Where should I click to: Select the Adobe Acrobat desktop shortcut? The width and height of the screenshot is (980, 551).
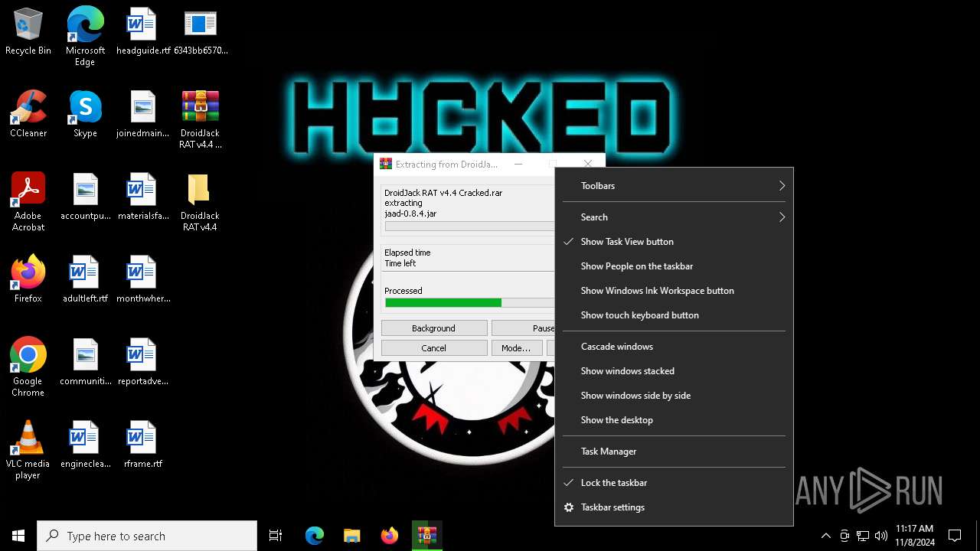[28, 202]
